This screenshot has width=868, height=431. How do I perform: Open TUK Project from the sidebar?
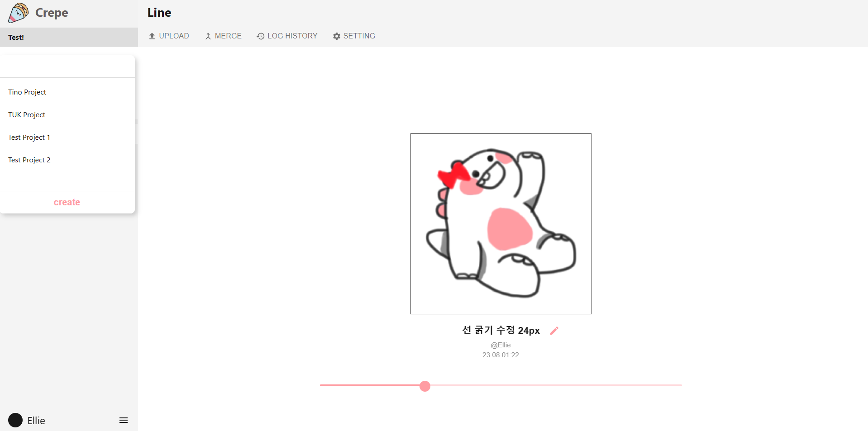click(x=26, y=114)
